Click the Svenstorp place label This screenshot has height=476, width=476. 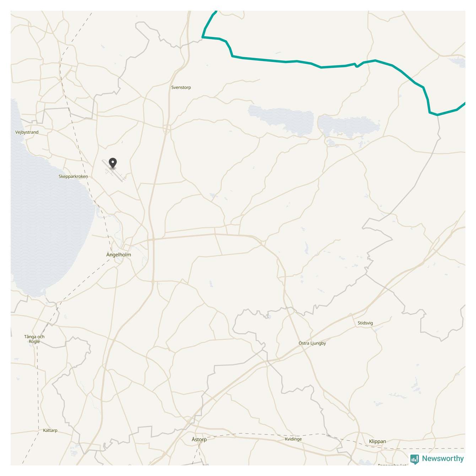click(x=181, y=87)
